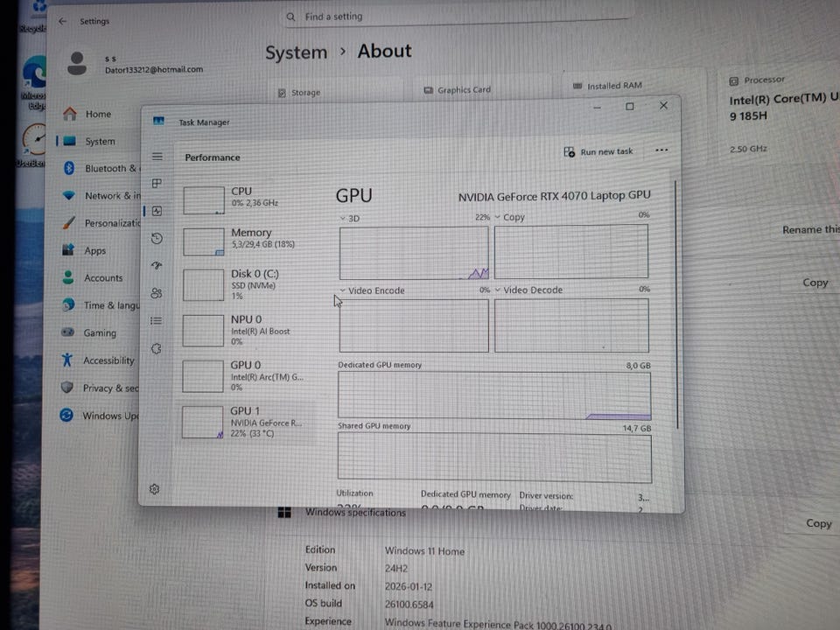Select Memory in the performance list
Screen dimensions: 840x630
point(247,240)
